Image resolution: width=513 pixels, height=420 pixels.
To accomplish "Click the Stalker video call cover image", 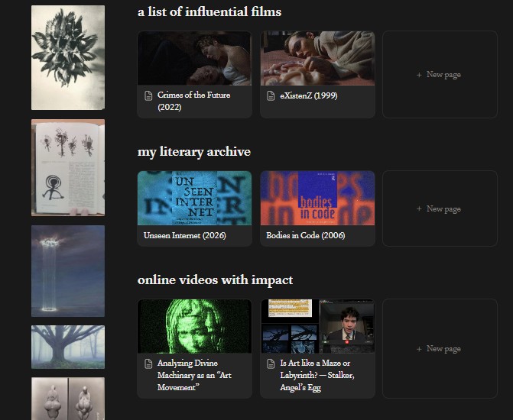I will pos(317,326).
